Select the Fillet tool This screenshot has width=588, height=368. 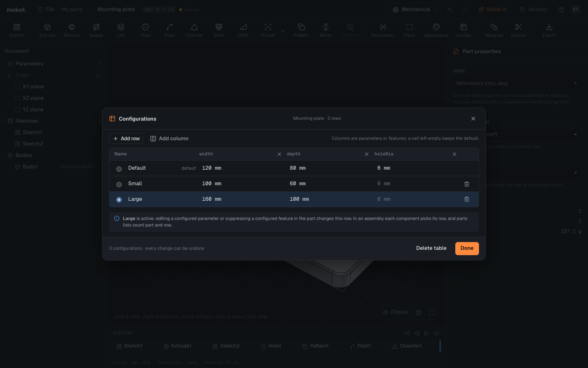tap(170, 30)
